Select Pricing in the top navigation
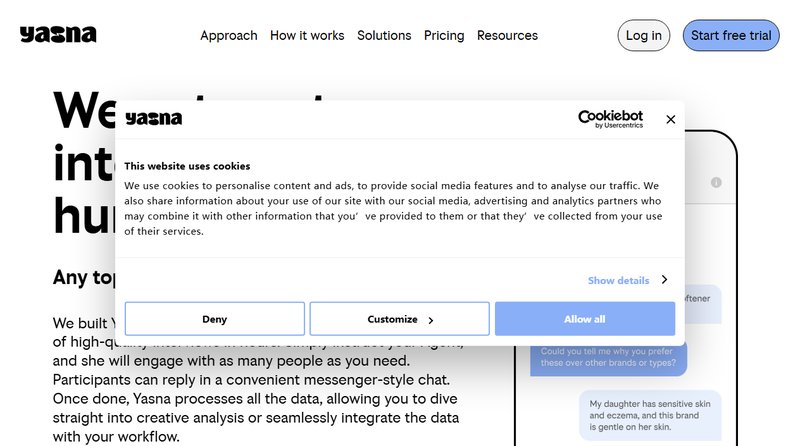 [x=444, y=35]
